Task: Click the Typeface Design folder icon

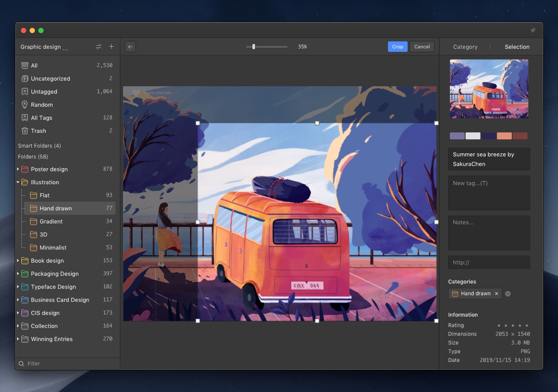Action: tap(25, 287)
